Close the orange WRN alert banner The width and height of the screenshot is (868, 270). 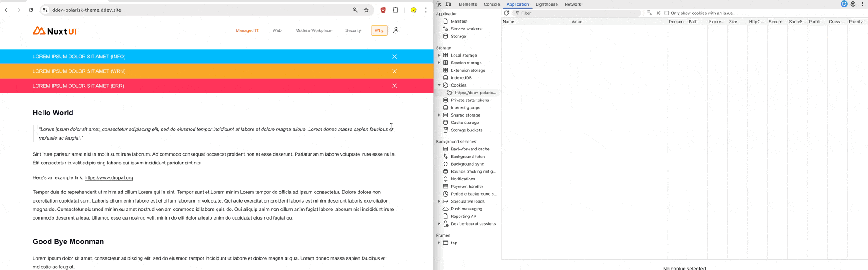point(394,71)
